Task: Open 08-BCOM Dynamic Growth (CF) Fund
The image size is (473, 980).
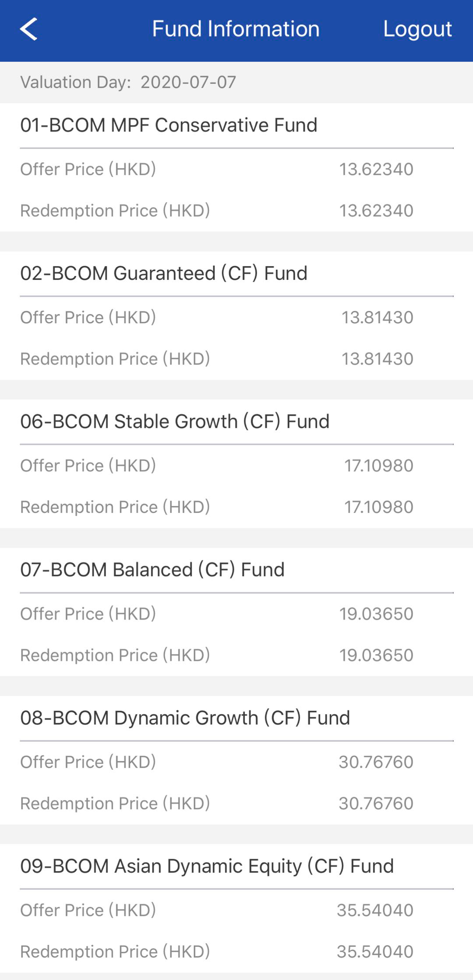Action: pos(185,718)
